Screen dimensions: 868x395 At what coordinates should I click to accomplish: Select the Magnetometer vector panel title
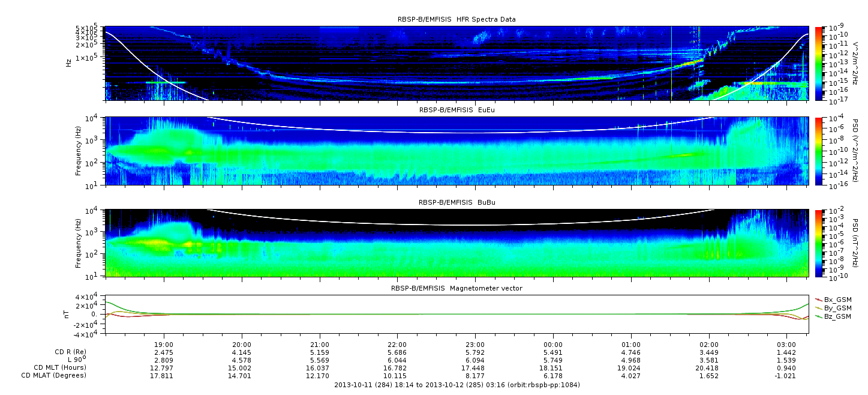[x=456, y=289]
